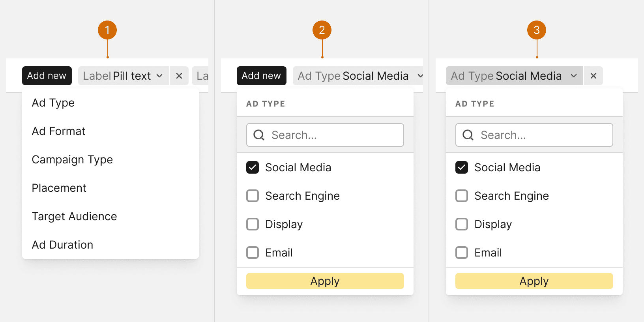The width and height of the screenshot is (644, 322).
Task: Enable Display checkbox in panel 3
Action: pos(462,224)
